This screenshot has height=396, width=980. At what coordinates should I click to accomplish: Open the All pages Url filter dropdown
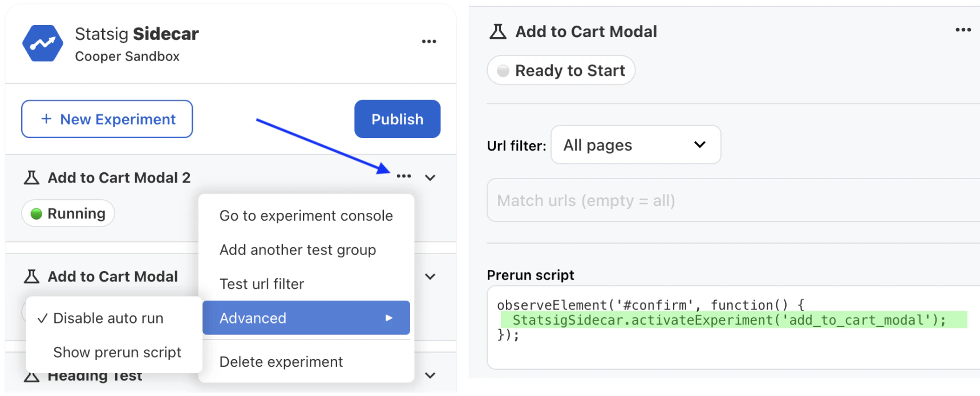coord(635,145)
